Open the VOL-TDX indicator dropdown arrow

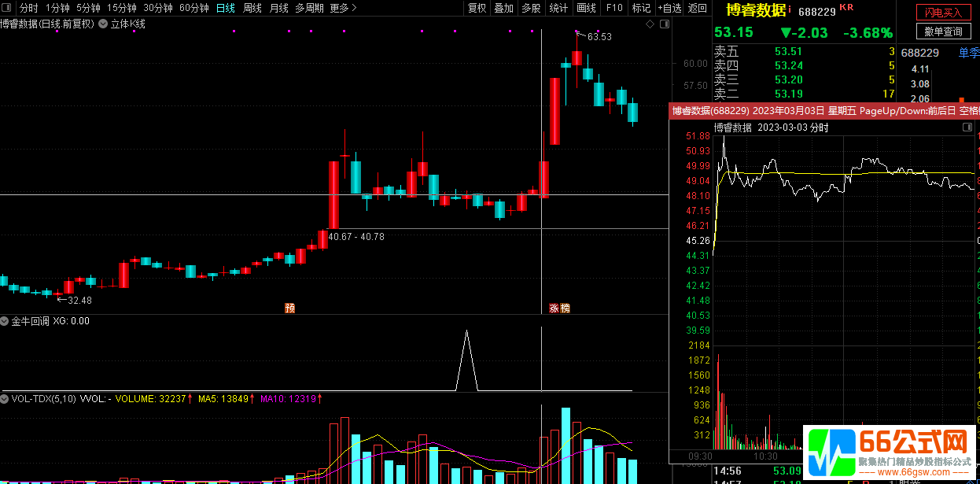click(x=5, y=399)
